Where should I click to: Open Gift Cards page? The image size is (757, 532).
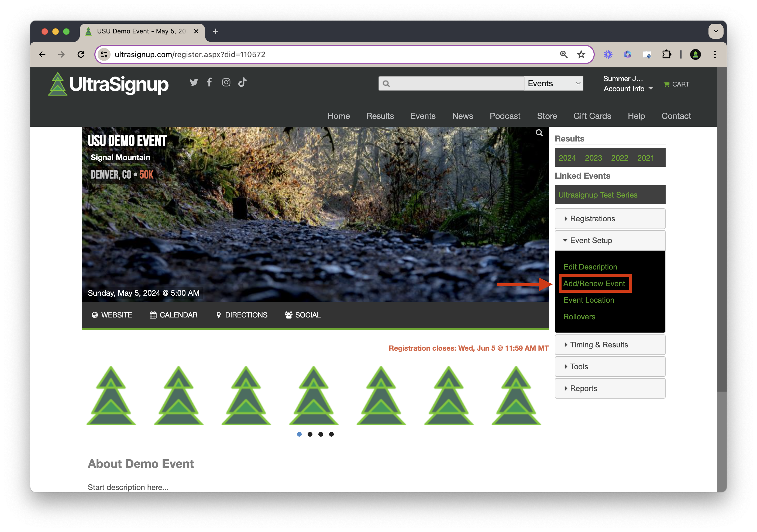click(x=592, y=116)
